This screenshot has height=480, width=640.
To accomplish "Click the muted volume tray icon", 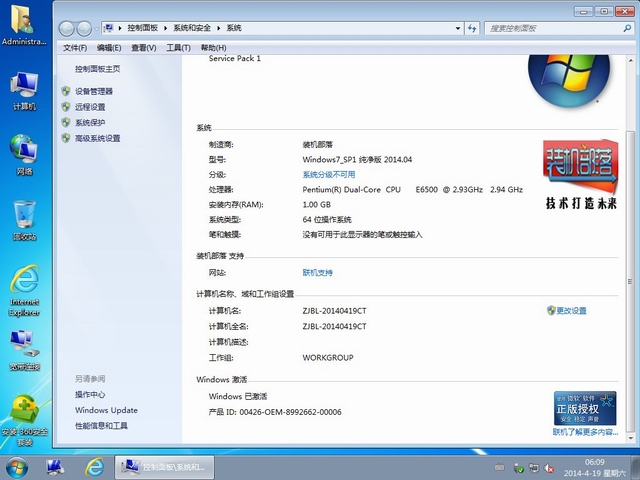I will pos(549,468).
